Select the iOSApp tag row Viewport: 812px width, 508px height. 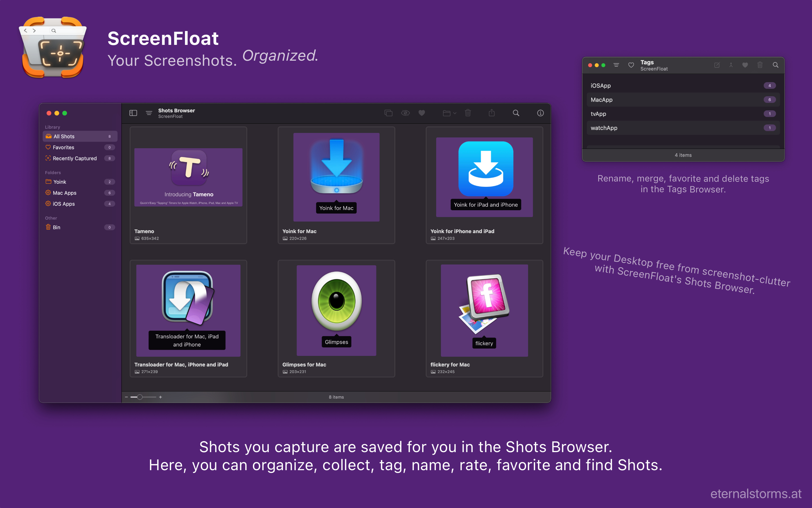point(683,86)
